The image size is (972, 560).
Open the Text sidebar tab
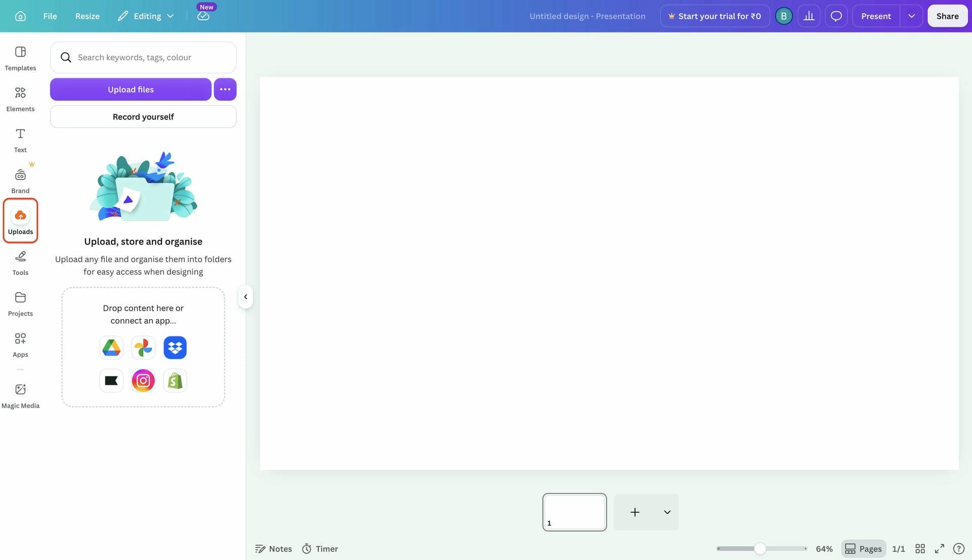coord(20,141)
